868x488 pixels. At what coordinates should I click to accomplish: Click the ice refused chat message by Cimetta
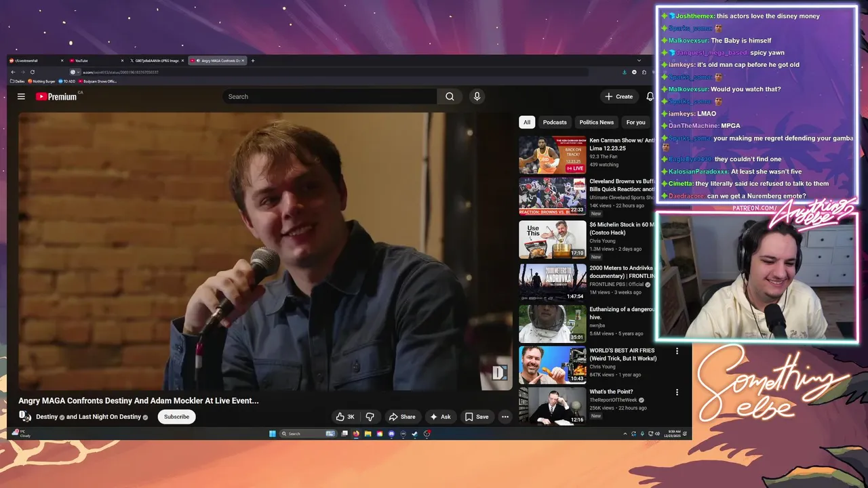749,184
